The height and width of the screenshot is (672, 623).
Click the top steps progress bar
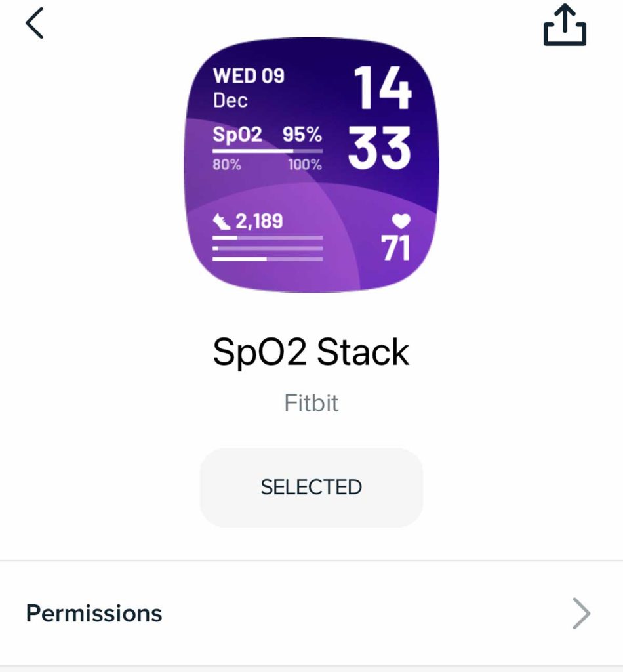pyautogui.click(x=268, y=238)
